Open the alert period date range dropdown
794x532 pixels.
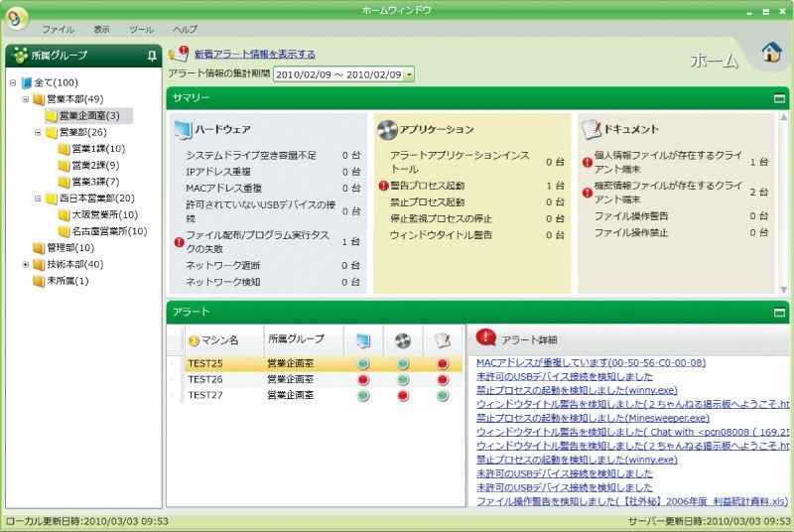[x=409, y=74]
